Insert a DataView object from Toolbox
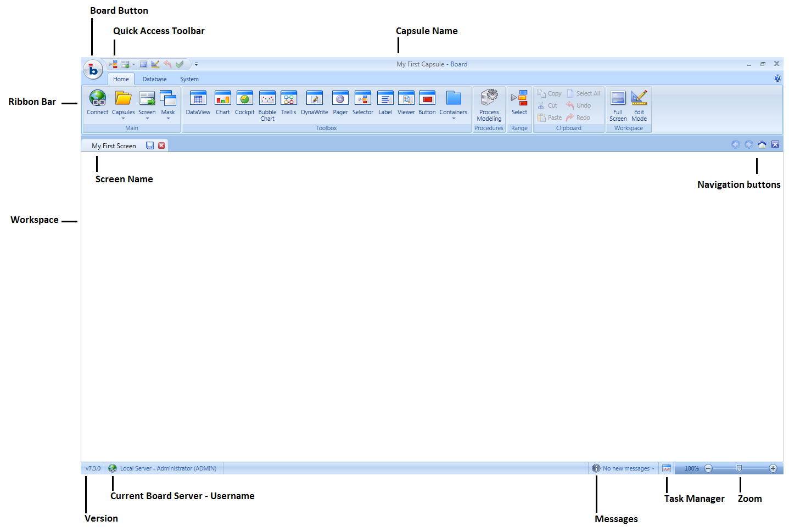The height and width of the screenshot is (532, 789). click(198, 103)
